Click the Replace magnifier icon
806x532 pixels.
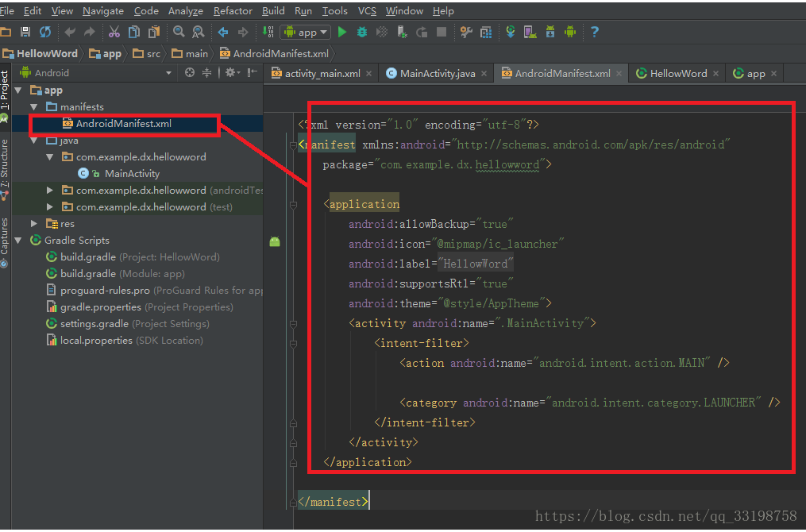198,32
